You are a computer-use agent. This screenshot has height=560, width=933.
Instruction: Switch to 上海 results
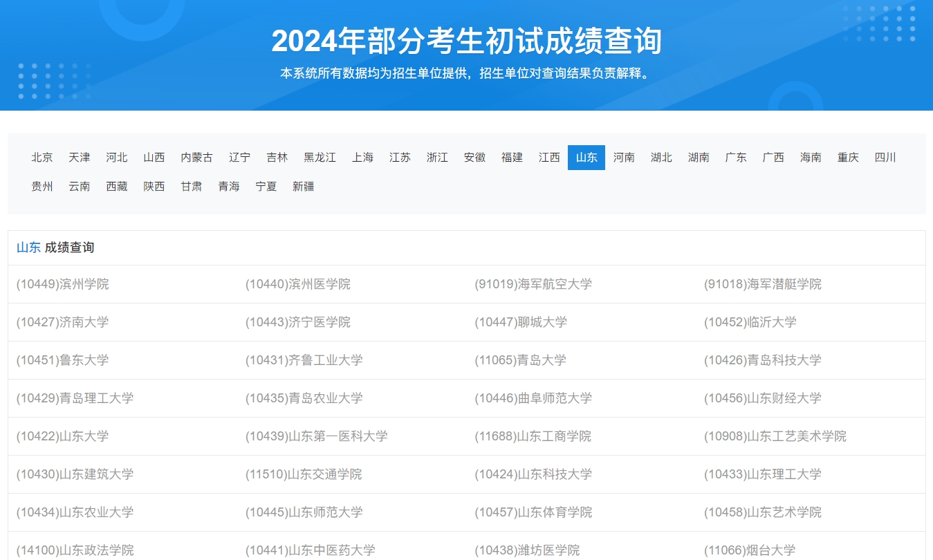362,158
